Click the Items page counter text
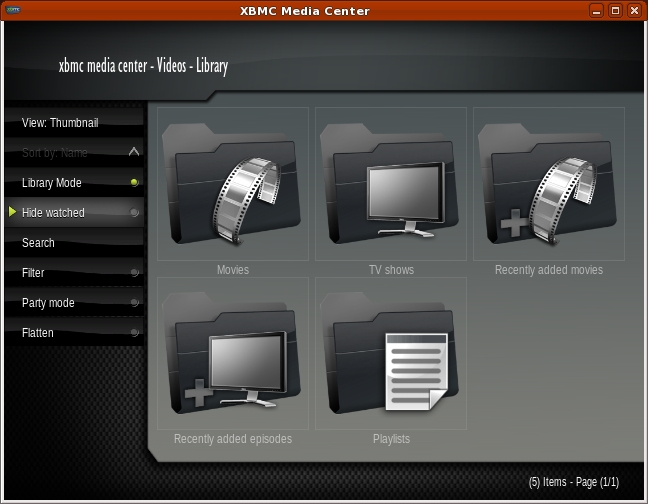 coord(573,482)
